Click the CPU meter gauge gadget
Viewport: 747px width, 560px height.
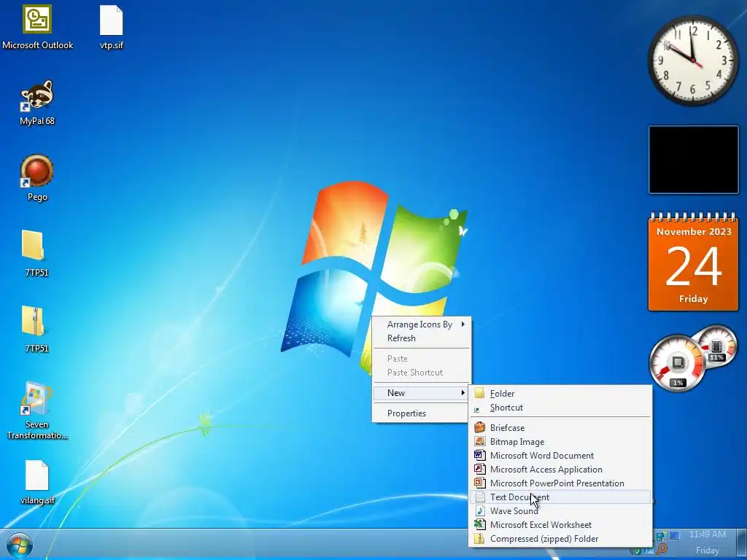tap(677, 363)
